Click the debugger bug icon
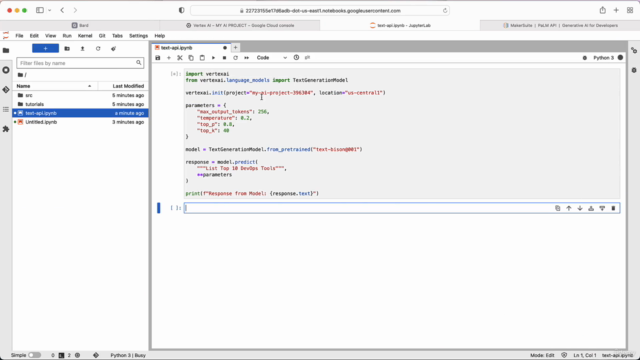Screen dimensions: 640x360 (x=584, y=58)
